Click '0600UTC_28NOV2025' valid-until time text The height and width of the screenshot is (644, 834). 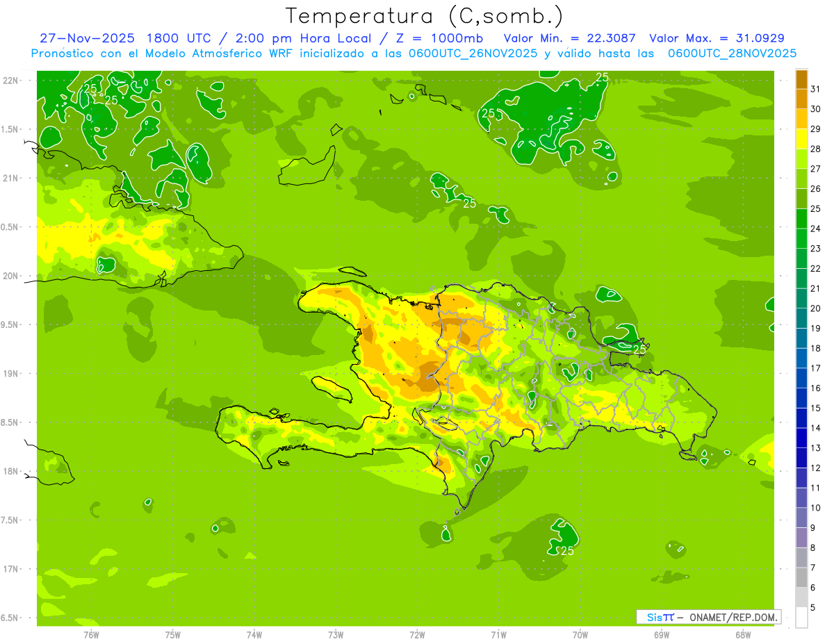[733, 53]
